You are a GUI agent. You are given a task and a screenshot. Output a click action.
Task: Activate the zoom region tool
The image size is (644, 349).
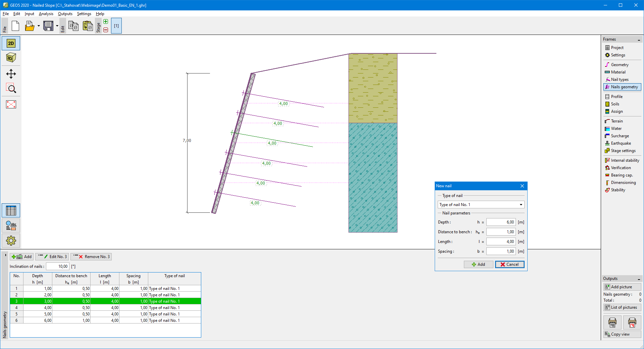click(11, 88)
